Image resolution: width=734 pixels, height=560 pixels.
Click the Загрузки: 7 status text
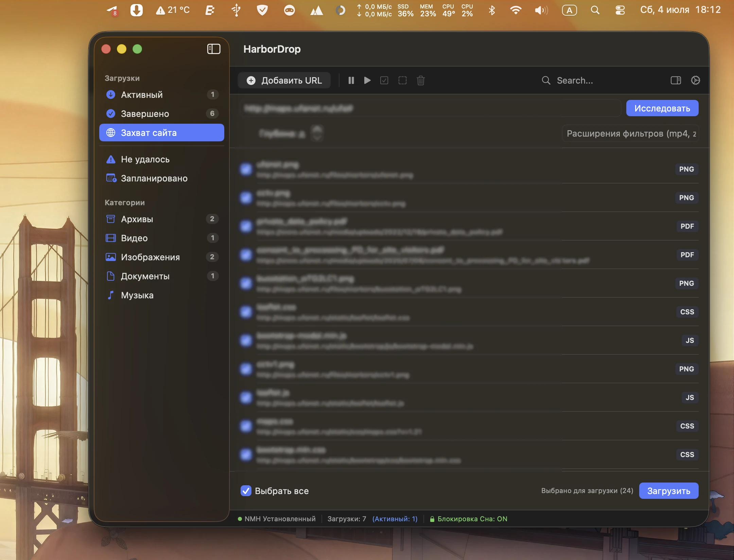tap(347, 519)
